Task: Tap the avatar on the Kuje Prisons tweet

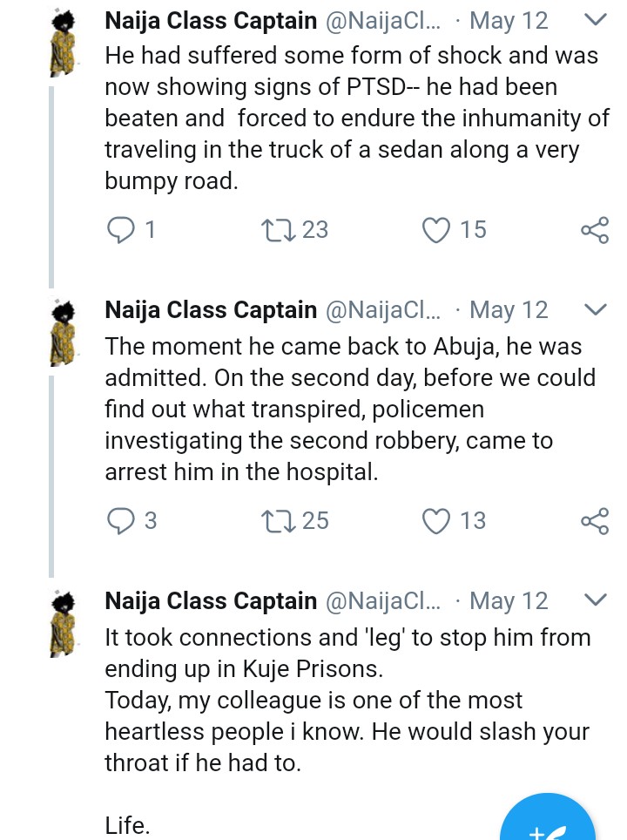Action: (x=61, y=625)
